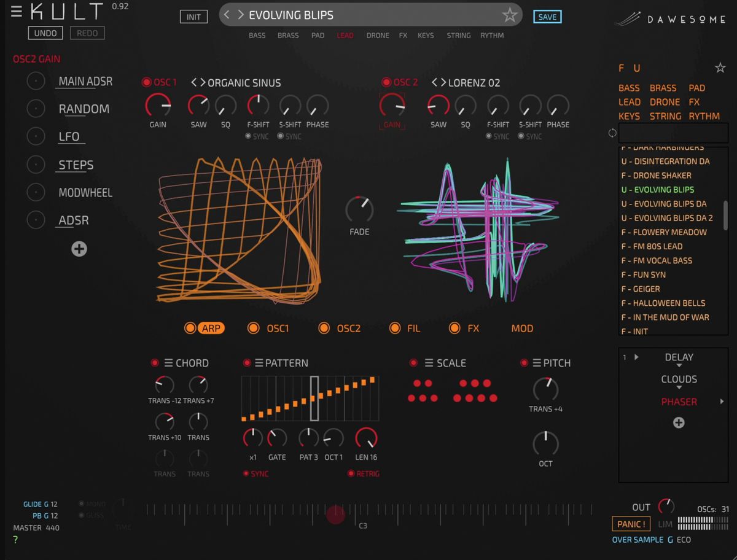Image resolution: width=737 pixels, height=560 pixels.
Task: Open the hamburger main menu
Action: pyautogui.click(x=17, y=11)
